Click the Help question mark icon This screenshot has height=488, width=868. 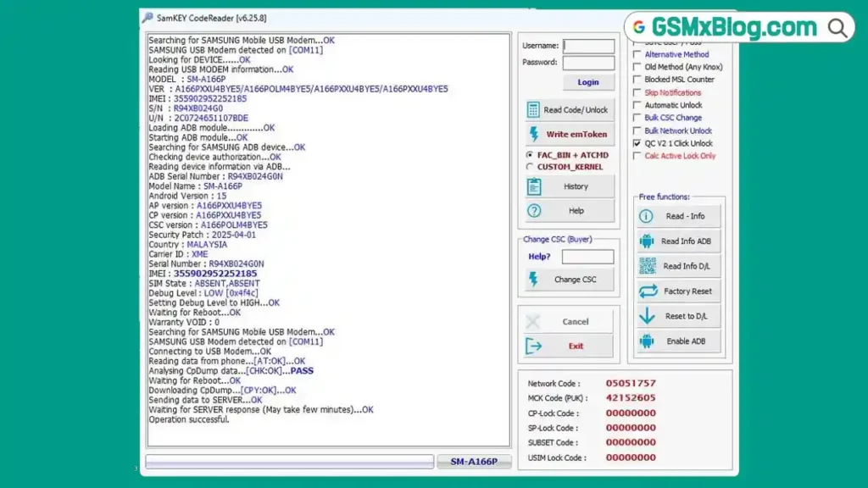[534, 211]
